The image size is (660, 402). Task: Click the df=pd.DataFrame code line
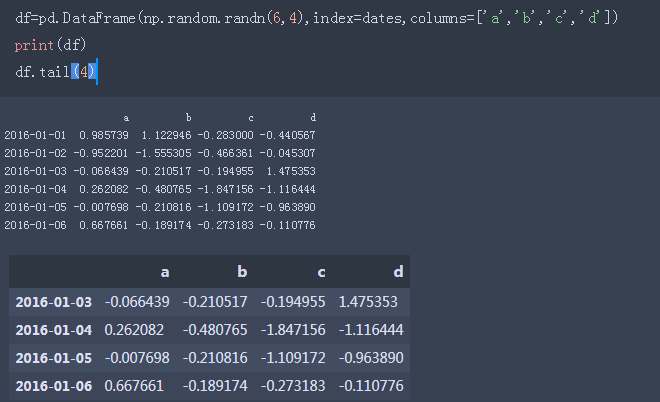coord(317,18)
